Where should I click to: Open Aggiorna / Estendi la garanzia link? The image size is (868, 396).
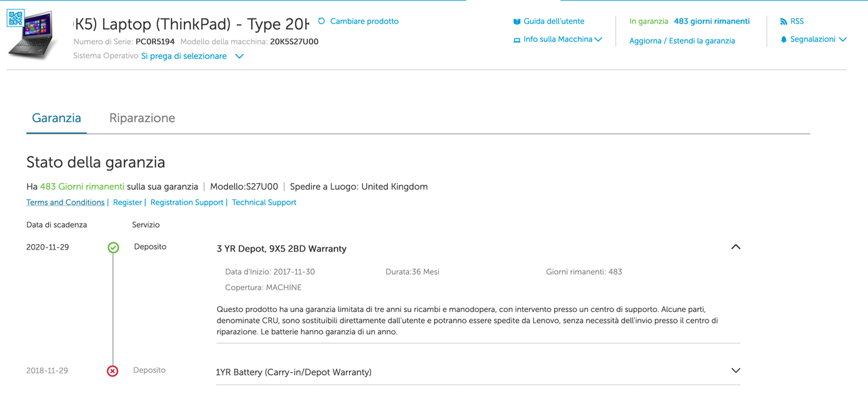click(682, 41)
